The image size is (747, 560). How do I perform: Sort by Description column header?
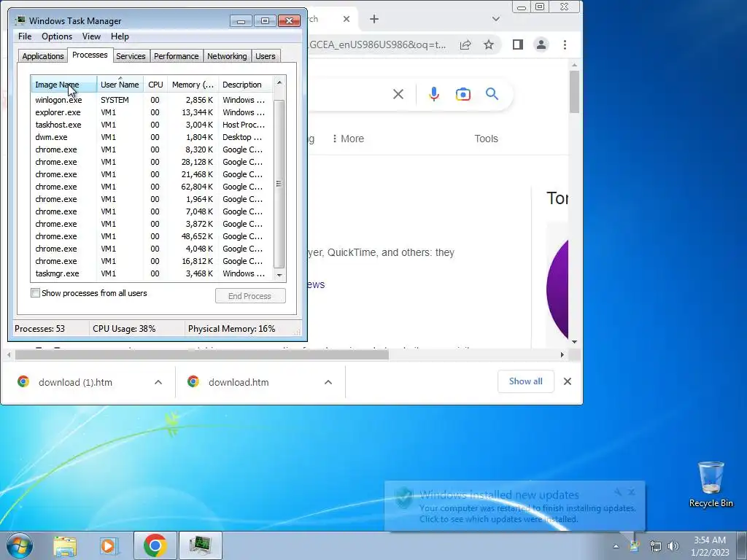click(245, 85)
